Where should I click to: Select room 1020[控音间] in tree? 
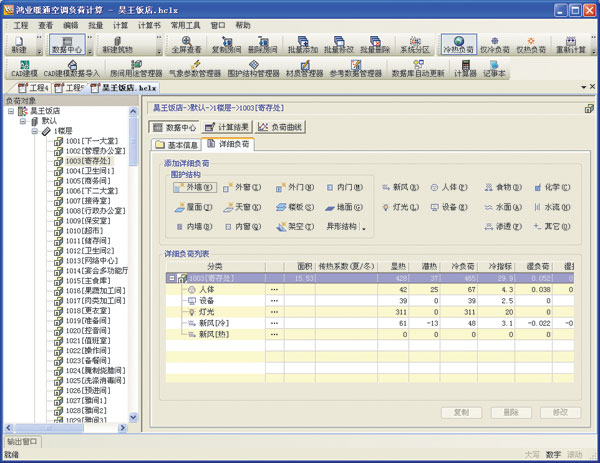88,331
